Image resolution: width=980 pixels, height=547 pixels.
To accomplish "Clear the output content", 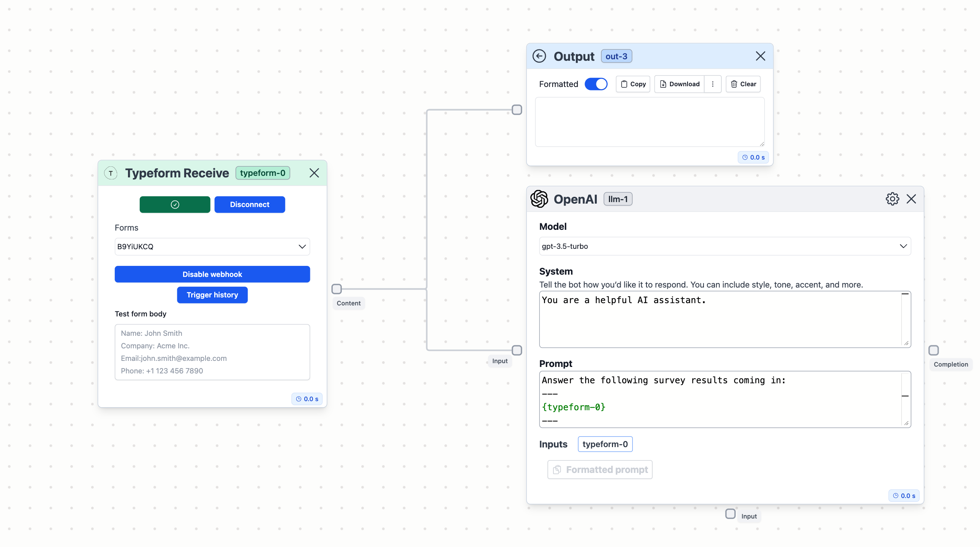I will (743, 84).
